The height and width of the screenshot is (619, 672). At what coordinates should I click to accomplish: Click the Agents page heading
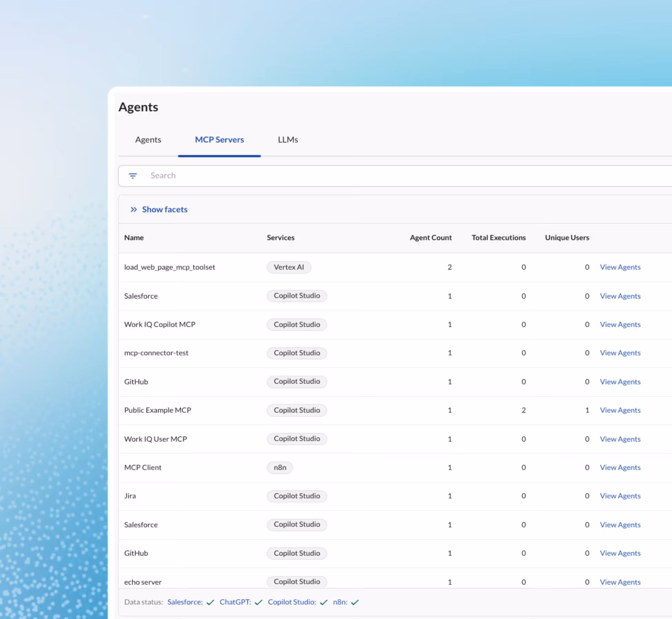138,107
